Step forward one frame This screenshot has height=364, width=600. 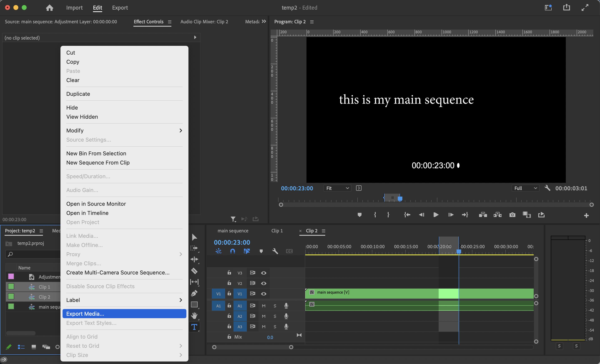pyautogui.click(x=451, y=215)
